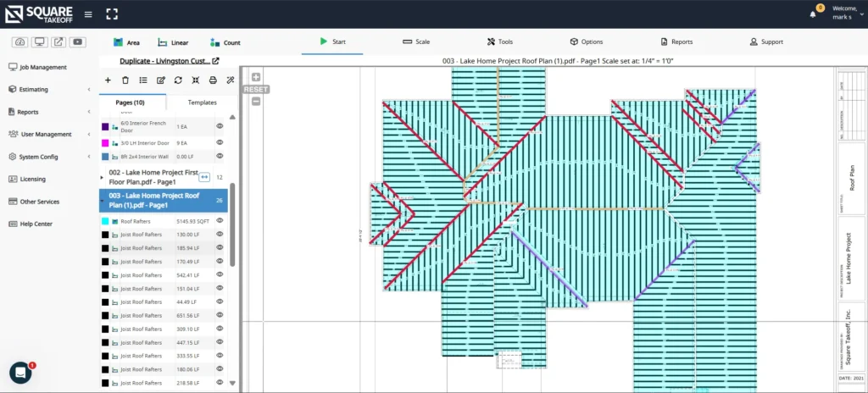This screenshot has width=868, height=393.
Task: Toggle the hamburger sidebar menu
Action: pos(88,14)
